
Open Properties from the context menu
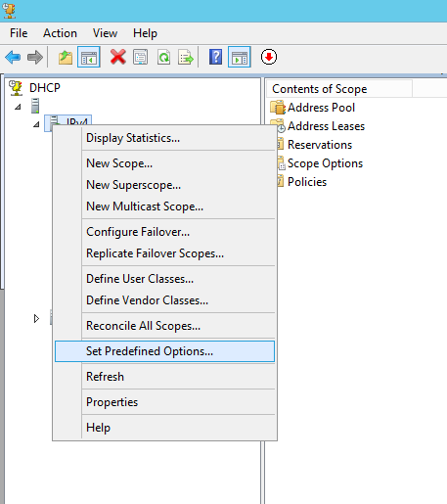[x=165, y=402]
